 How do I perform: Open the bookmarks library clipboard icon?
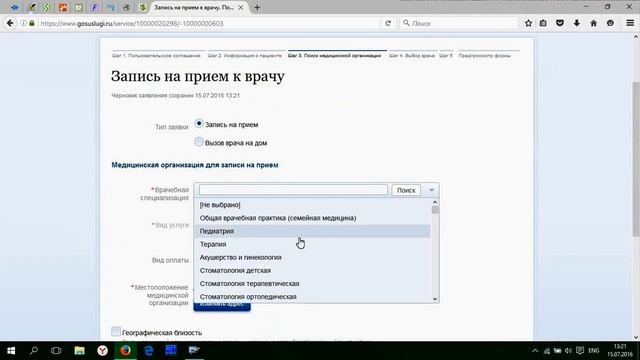click(x=543, y=23)
